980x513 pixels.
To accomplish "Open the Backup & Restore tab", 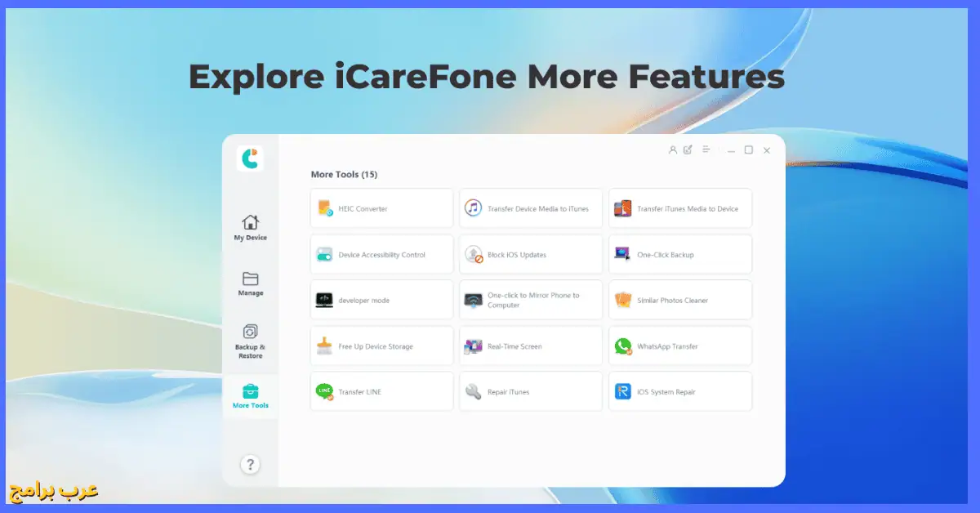I will 250,341.
